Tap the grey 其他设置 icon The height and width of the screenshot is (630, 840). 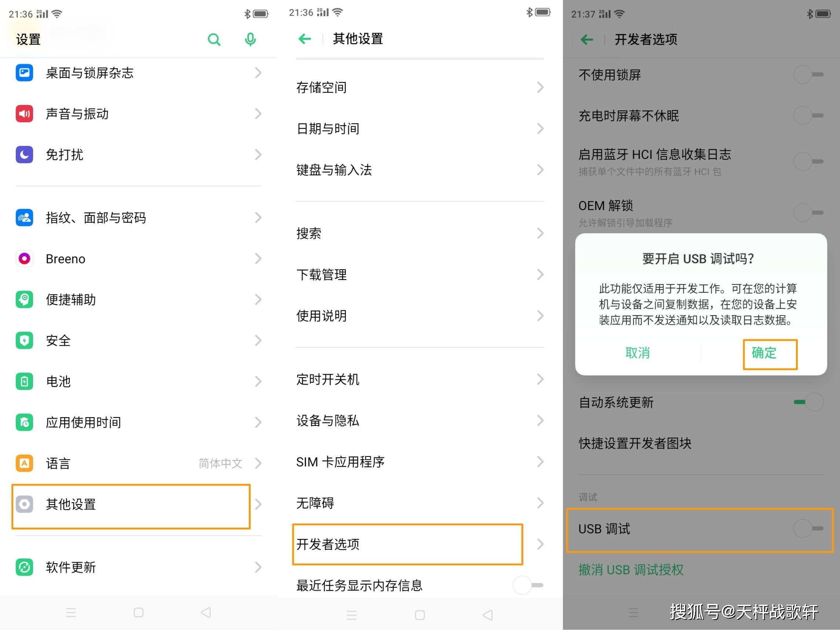point(24,504)
